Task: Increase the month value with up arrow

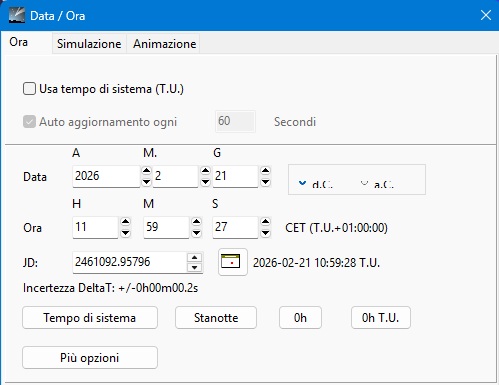Action: tap(206, 171)
